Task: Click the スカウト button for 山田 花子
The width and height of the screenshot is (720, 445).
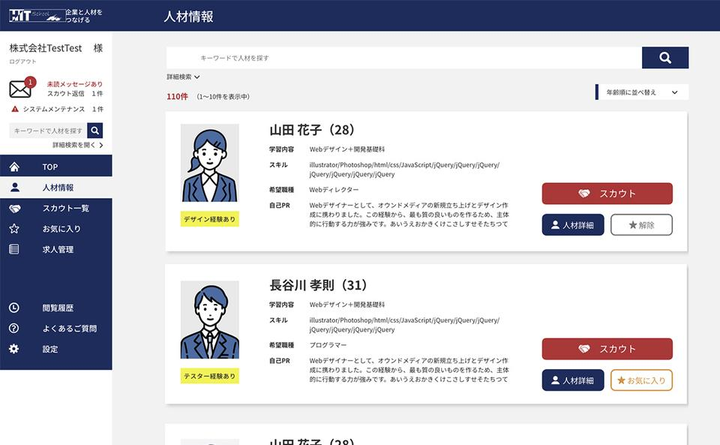Action: [x=607, y=193]
